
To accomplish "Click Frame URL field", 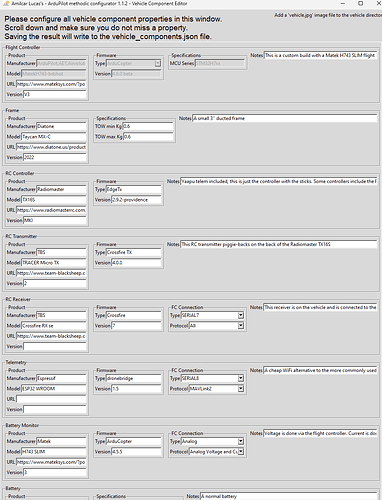I will click(x=51, y=147).
